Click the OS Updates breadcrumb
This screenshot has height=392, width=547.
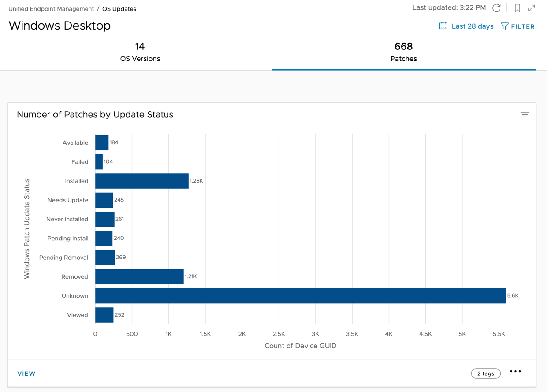pos(119,9)
